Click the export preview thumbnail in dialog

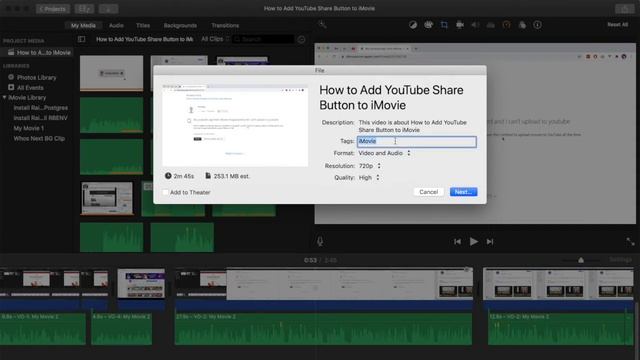click(235, 125)
